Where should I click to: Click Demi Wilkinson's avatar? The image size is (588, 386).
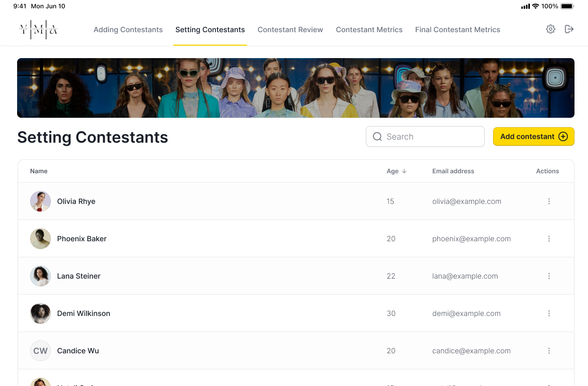coord(40,313)
